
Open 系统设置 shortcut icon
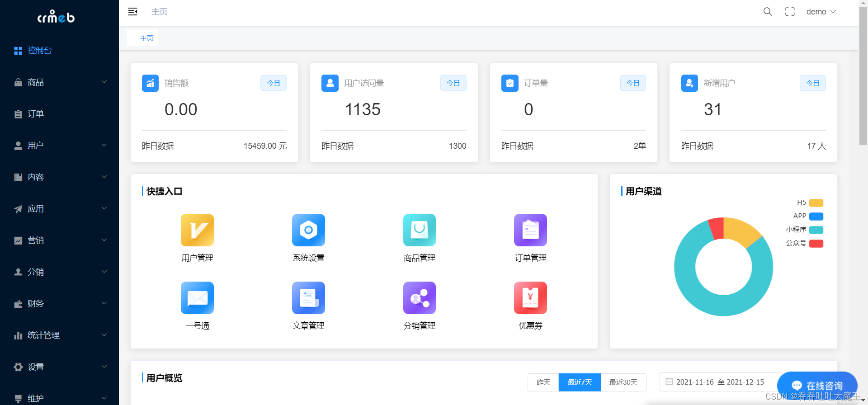308,230
